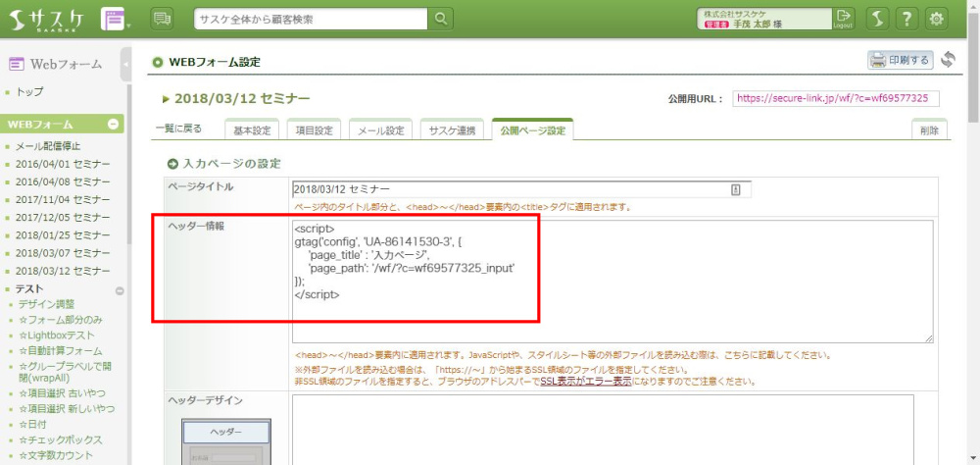Open 2017/11/04 セミナー form

[63, 200]
